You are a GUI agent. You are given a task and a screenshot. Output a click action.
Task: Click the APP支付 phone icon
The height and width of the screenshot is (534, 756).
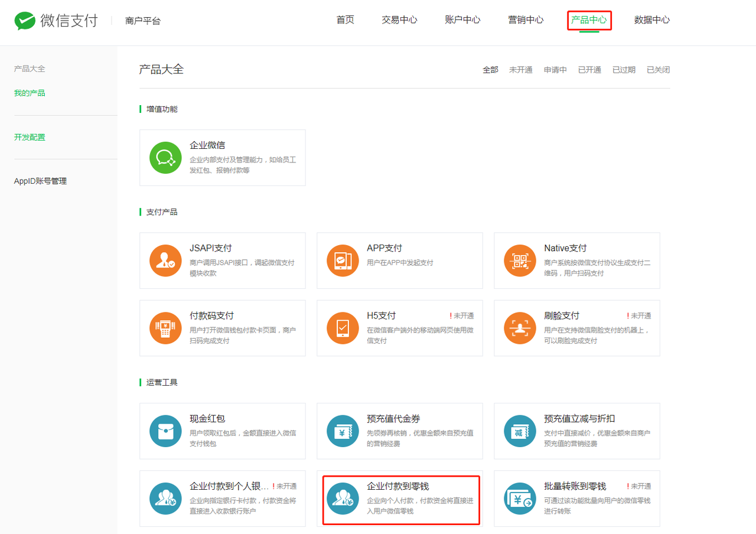click(x=343, y=261)
